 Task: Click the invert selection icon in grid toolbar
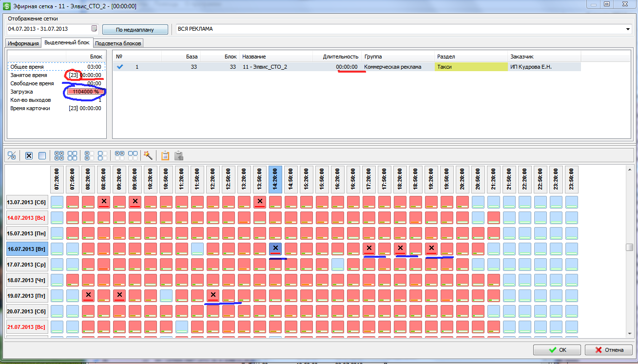coord(12,155)
